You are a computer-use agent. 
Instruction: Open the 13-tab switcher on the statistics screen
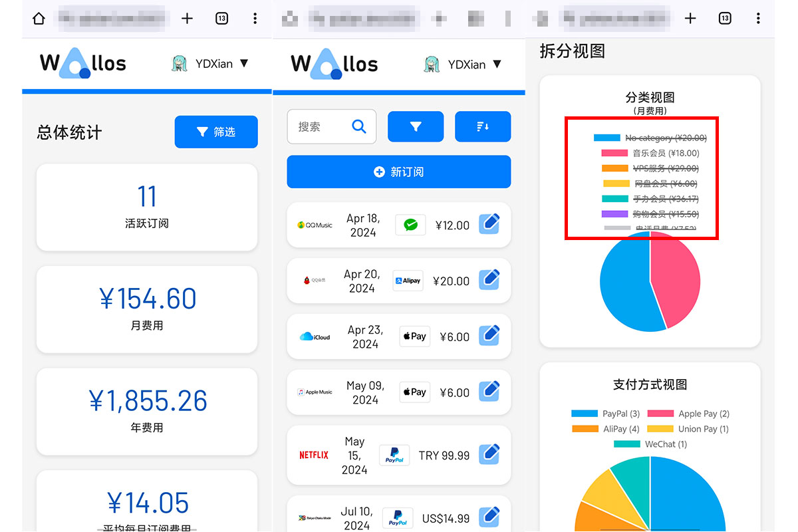(222, 19)
